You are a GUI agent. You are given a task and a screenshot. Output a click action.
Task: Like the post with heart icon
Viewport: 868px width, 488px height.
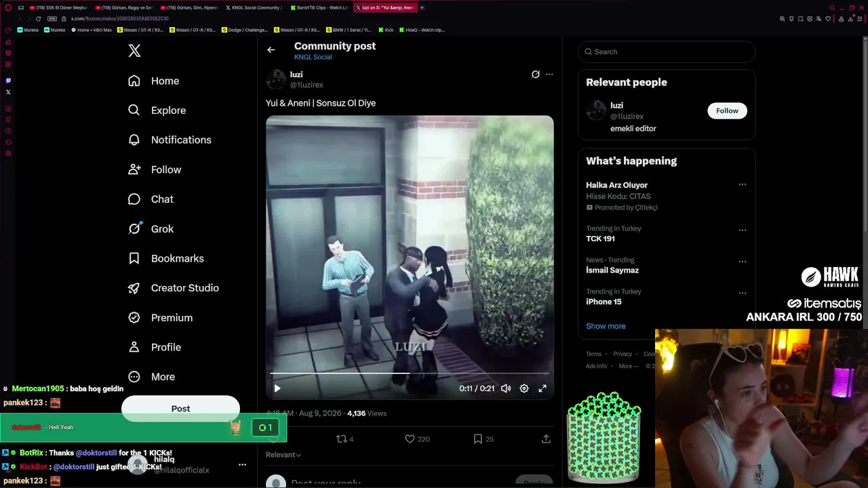[x=410, y=439]
